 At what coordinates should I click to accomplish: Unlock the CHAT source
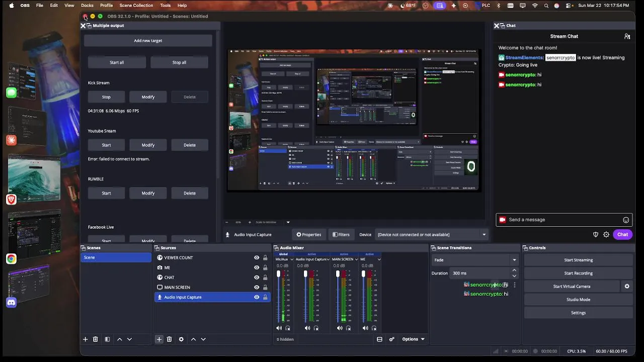[x=265, y=278]
